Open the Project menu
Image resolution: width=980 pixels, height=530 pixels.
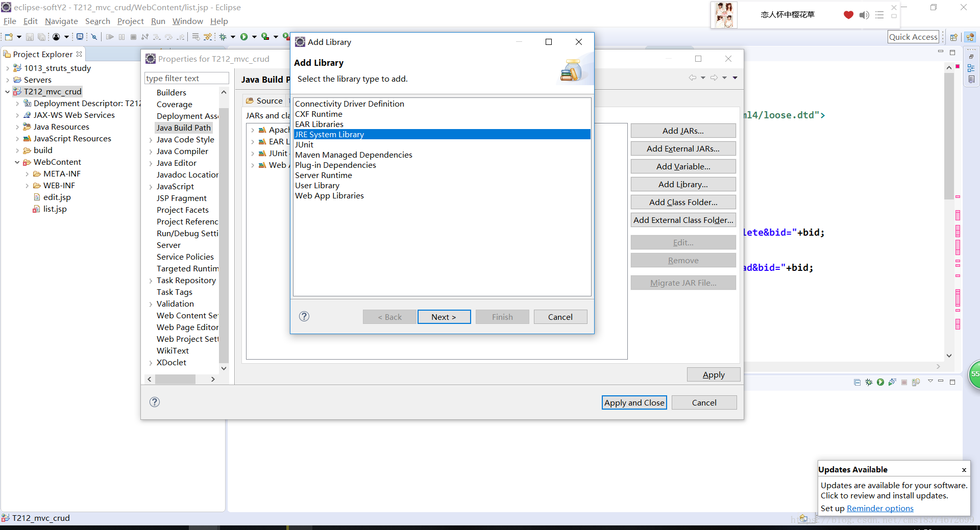(x=130, y=21)
